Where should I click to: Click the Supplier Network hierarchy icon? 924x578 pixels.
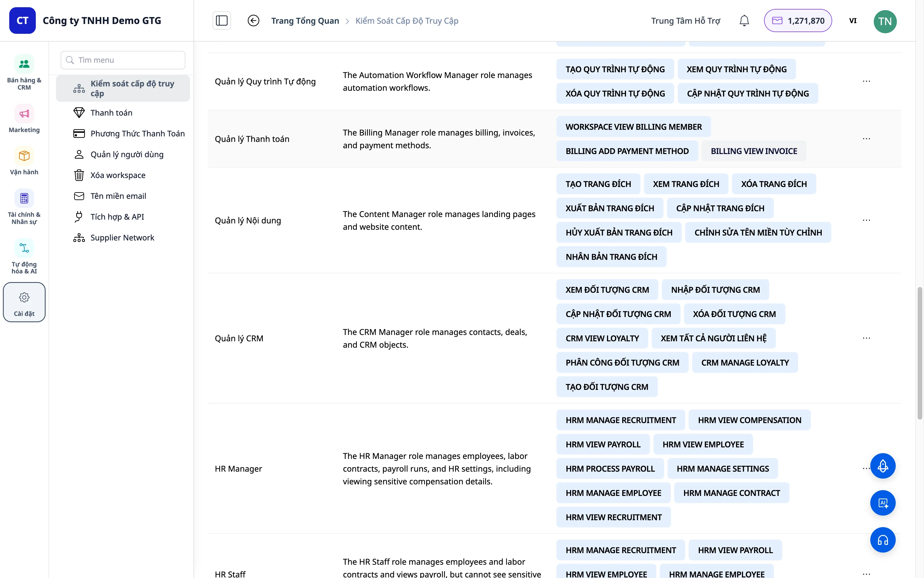tap(79, 238)
